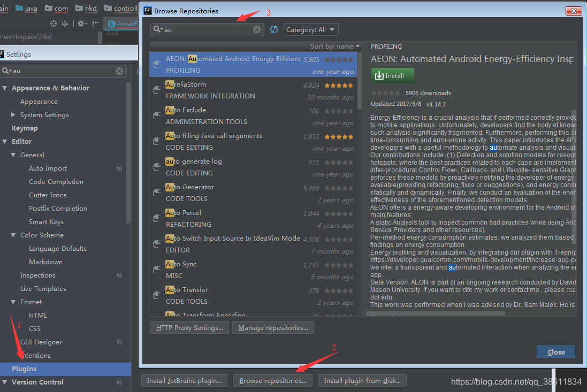Viewport: 587px width, 392px height.
Task: Click the 'com' folder breadcrumb icon
Action: (49, 8)
